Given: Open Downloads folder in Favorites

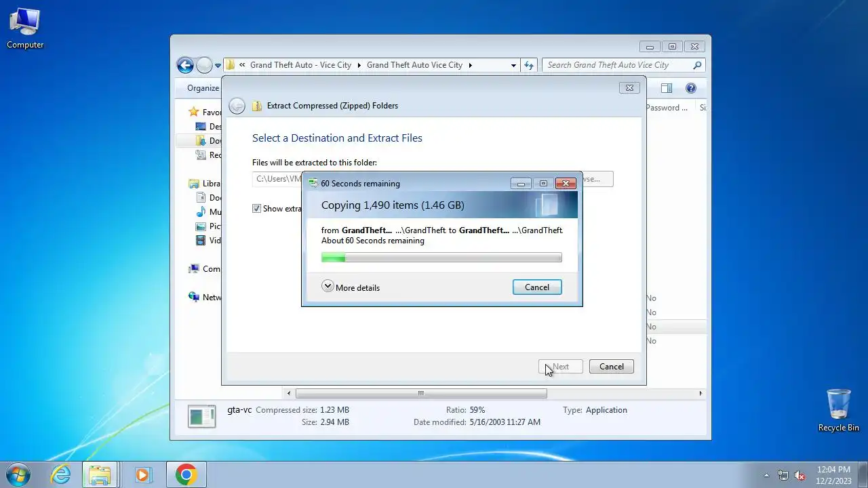Looking at the screenshot, I should (209, 140).
